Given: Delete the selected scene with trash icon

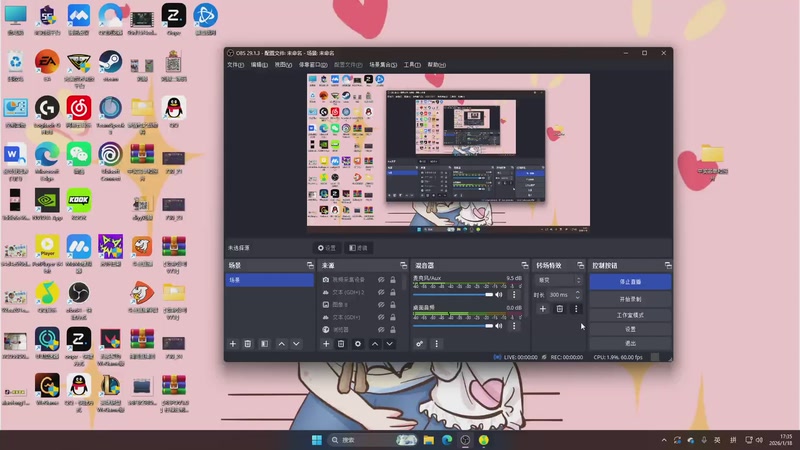Looking at the screenshot, I should (248, 344).
